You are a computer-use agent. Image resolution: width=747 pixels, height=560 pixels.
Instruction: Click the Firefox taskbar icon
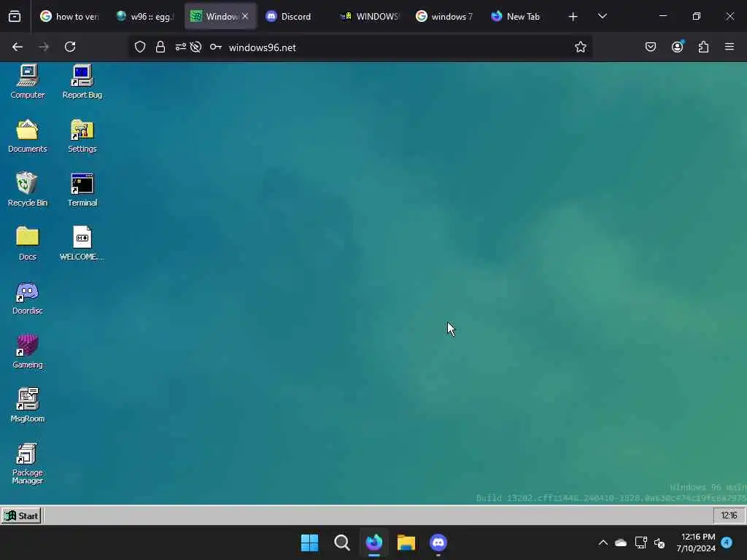pos(374,542)
